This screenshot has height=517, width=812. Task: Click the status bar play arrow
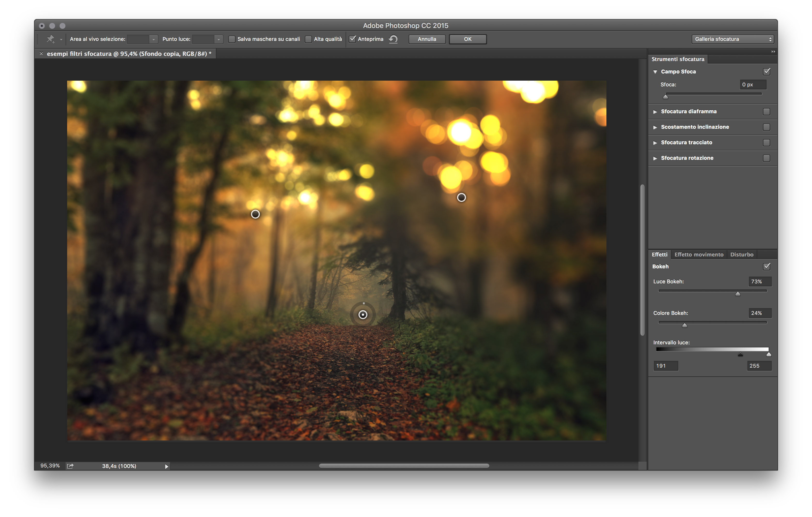[167, 466]
